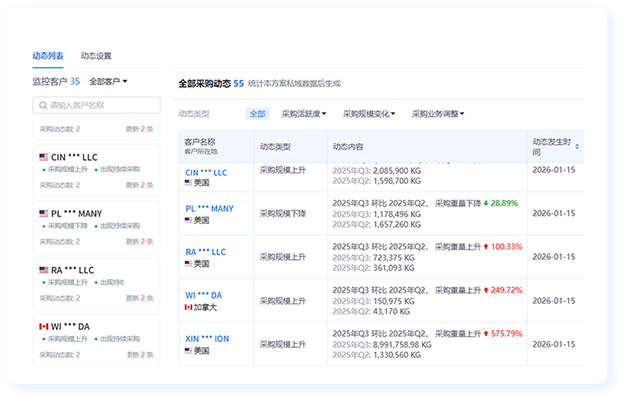This screenshot has height=401, width=624.
Task: Open the 采购规模变化 filter dropdown
Action: coord(369,114)
